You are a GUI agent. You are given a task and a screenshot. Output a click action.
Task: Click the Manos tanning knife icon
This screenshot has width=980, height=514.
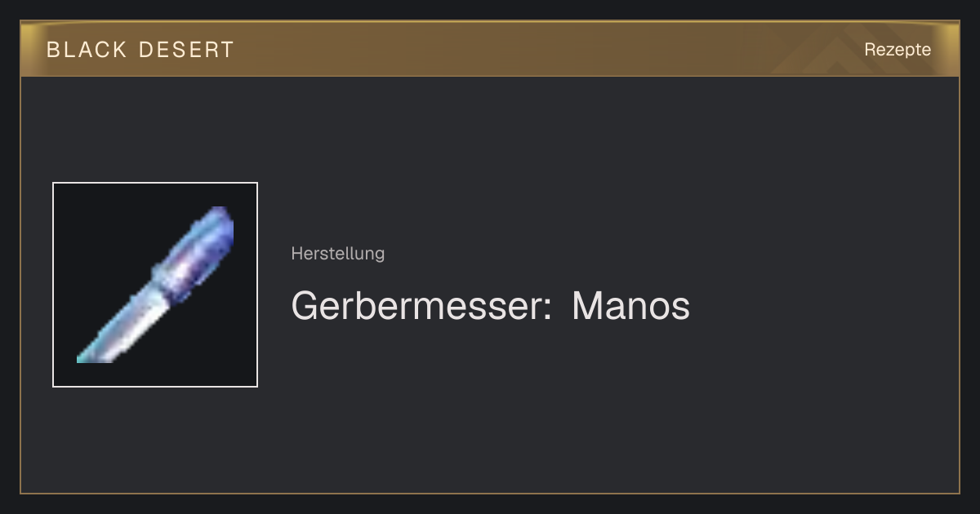click(x=155, y=285)
